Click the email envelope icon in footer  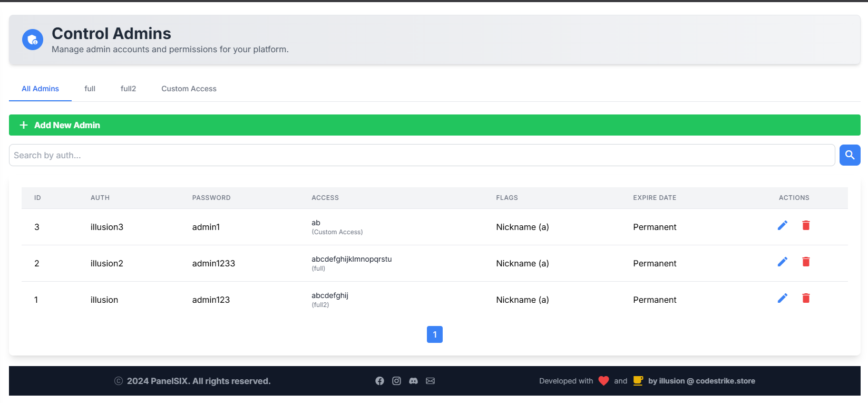tap(431, 381)
